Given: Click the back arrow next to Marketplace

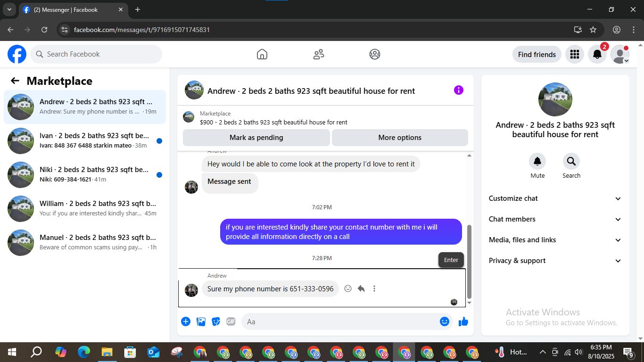Looking at the screenshot, I should pyautogui.click(x=15, y=81).
